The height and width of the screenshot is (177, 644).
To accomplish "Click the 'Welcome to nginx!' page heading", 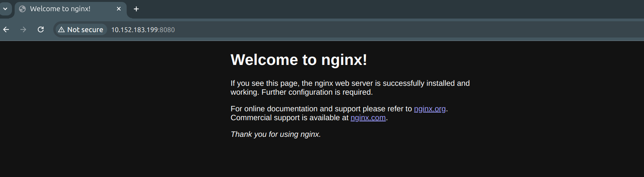I will tap(299, 60).
